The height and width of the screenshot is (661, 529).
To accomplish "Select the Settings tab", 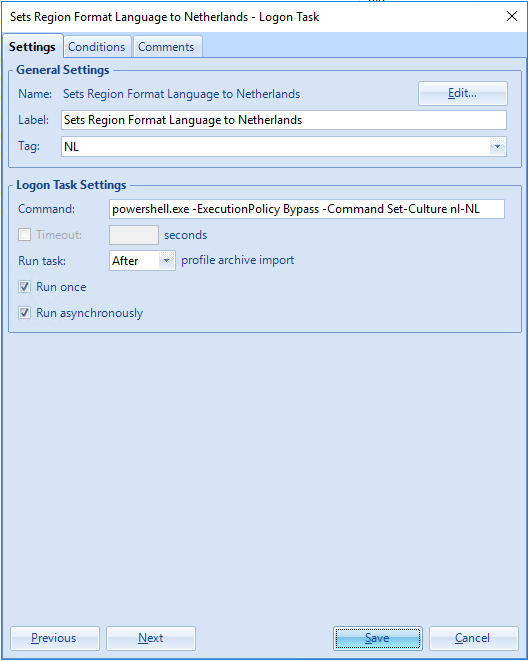I will tap(32, 46).
